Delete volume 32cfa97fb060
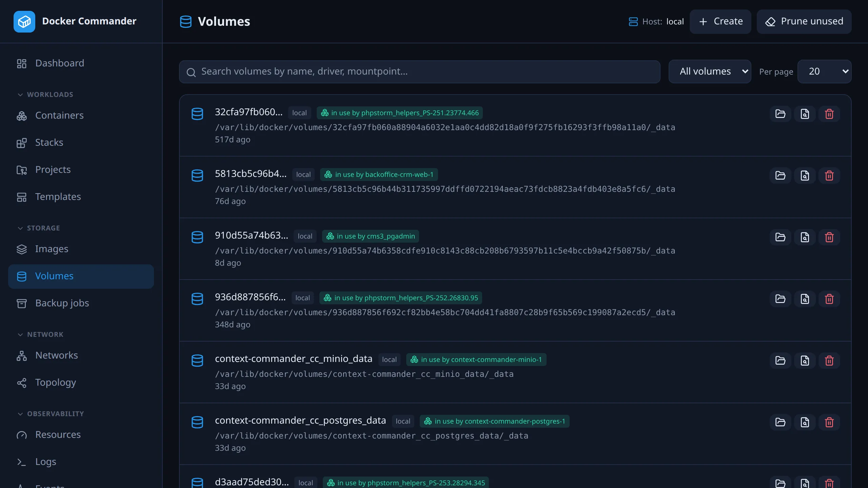The width and height of the screenshot is (868, 488). point(829,114)
